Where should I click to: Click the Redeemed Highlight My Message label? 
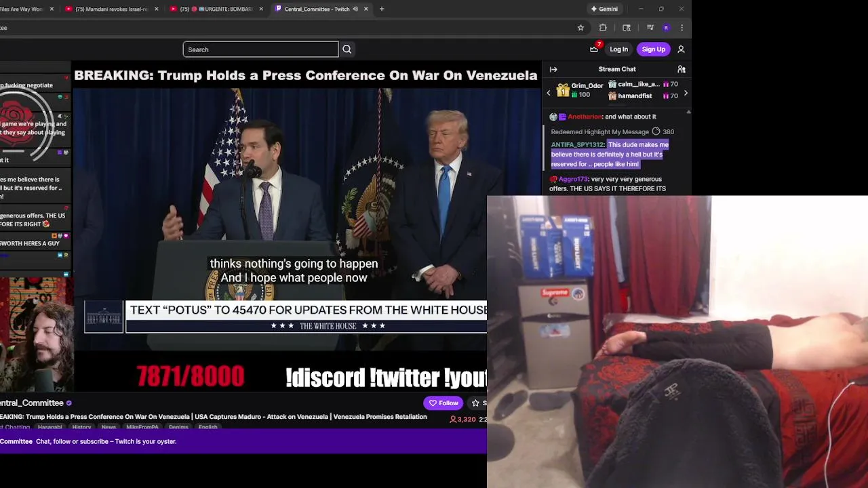(x=599, y=131)
